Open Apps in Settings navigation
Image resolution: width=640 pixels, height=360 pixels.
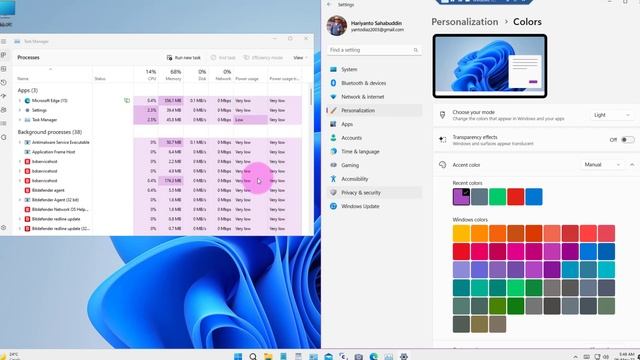tap(374, 124)
